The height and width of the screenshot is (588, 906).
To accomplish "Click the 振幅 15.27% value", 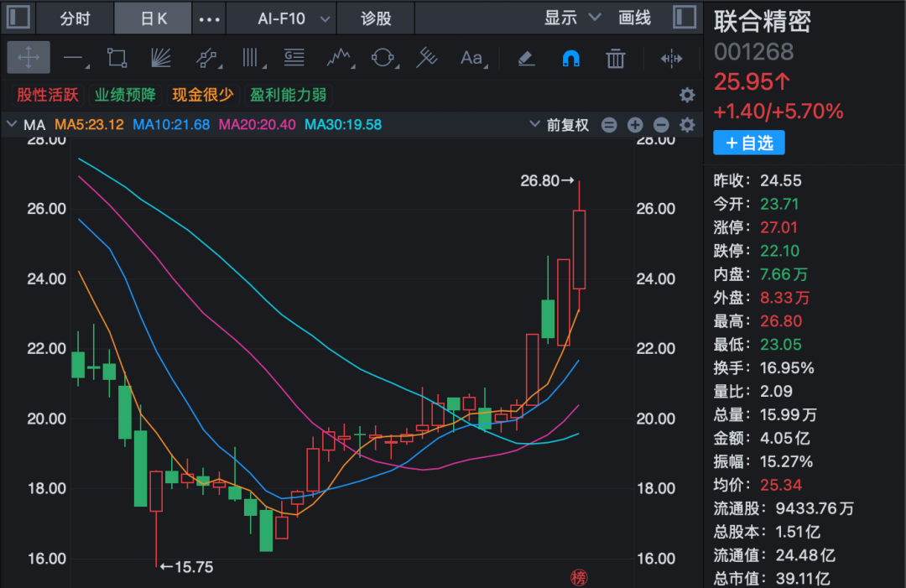I will pos(786,461).
